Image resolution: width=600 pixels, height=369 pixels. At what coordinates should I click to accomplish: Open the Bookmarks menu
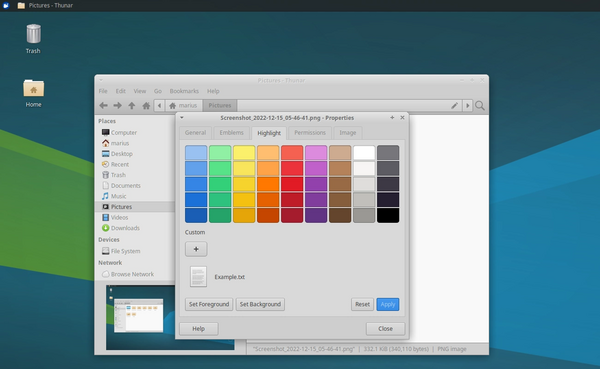[184, 91]
